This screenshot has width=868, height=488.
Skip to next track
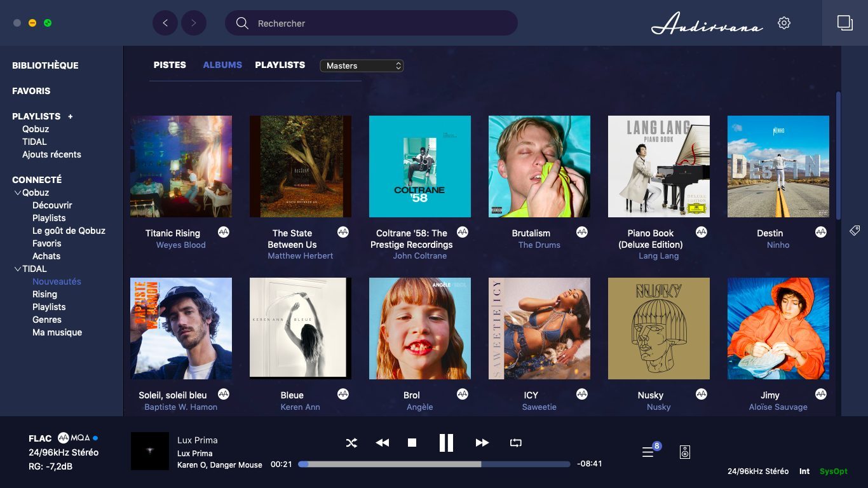(482, 443)
